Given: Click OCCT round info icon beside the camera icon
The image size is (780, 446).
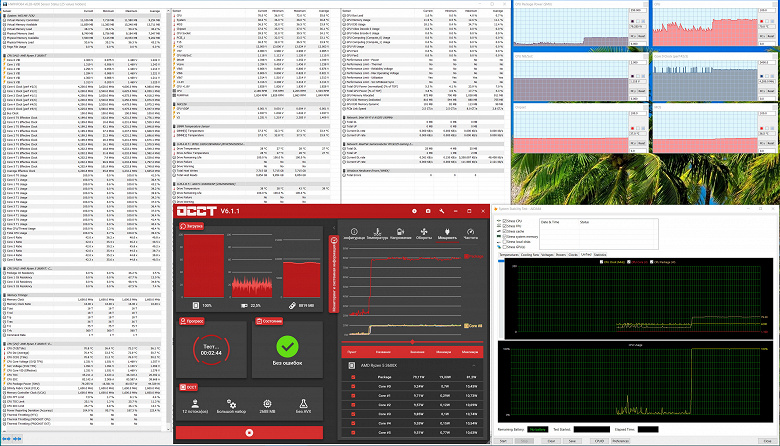Looking at the screenshot, I should click(x=414, y=211).
